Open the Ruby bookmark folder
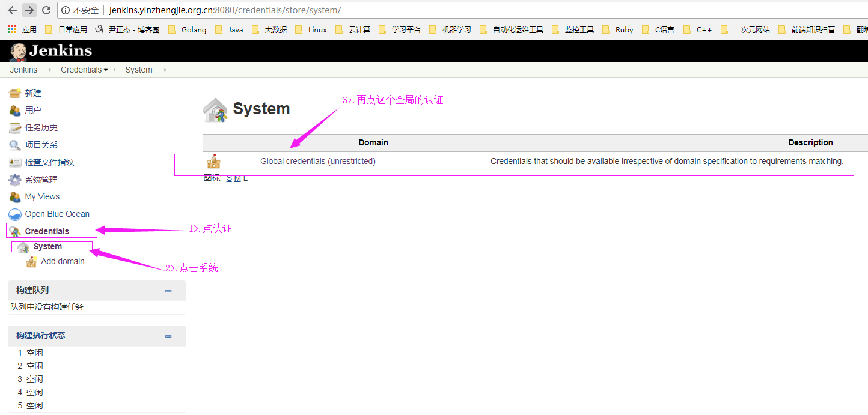 click(618, 29)
